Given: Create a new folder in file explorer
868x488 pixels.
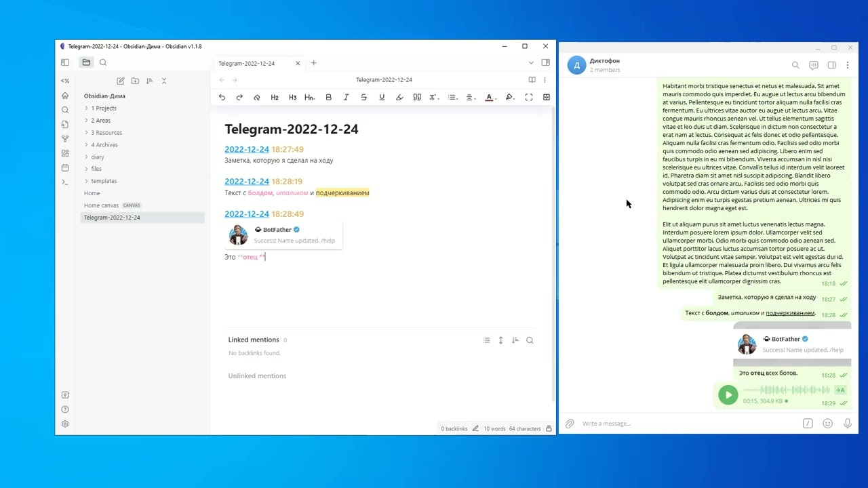Looking at the screenshot, I should click(x=135, y=81).
